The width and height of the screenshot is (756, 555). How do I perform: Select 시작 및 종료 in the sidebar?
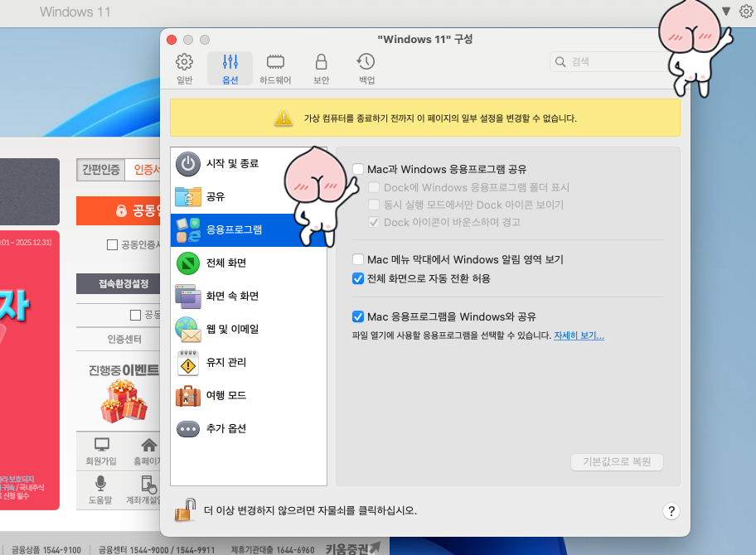click(x=249, y=164)
